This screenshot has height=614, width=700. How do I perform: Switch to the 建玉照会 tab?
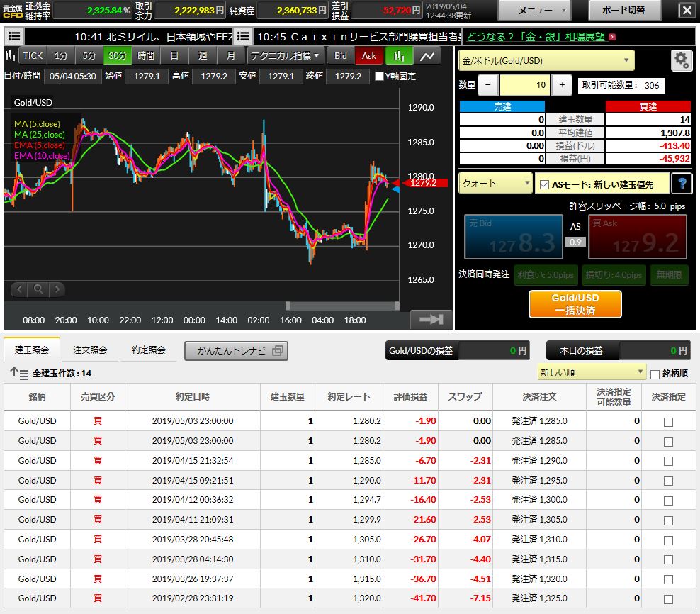coord(32,350)
